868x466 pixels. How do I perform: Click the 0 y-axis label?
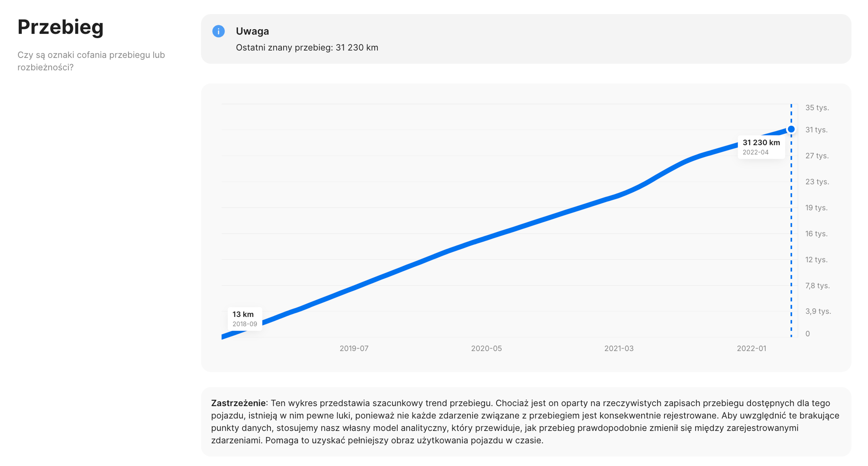(807, 334)
